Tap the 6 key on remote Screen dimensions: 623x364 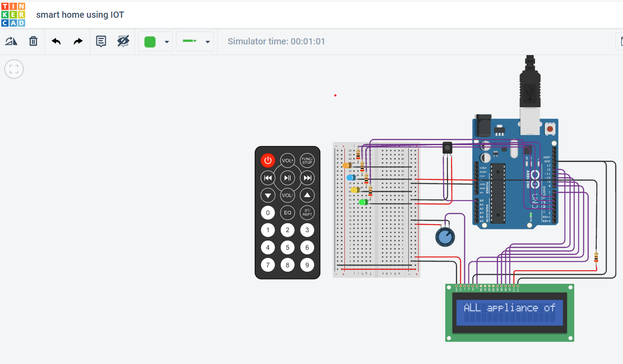[x=307, y=247]
